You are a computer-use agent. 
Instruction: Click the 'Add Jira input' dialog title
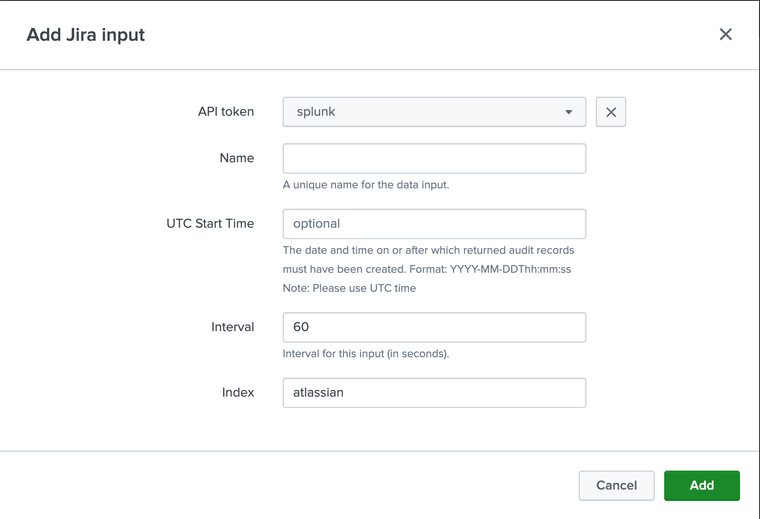(86, 35)
